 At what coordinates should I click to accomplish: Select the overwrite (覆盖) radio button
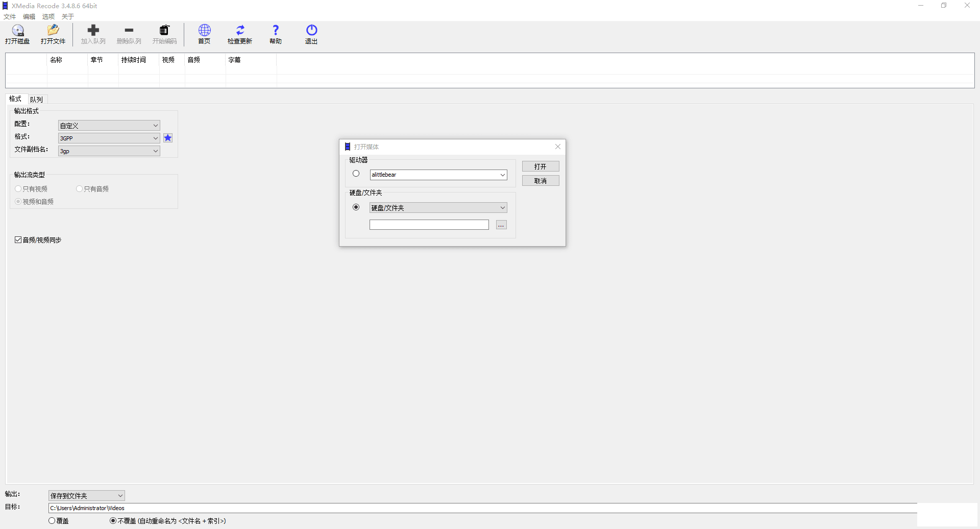coord(52,521)
